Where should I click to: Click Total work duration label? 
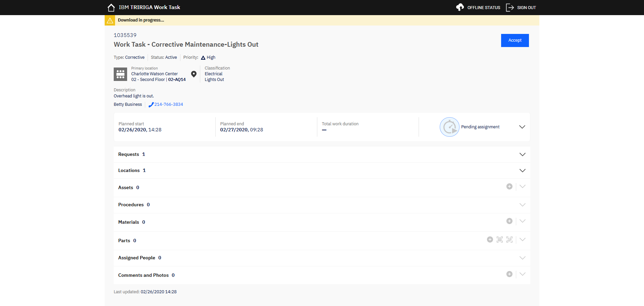(340, 124)
